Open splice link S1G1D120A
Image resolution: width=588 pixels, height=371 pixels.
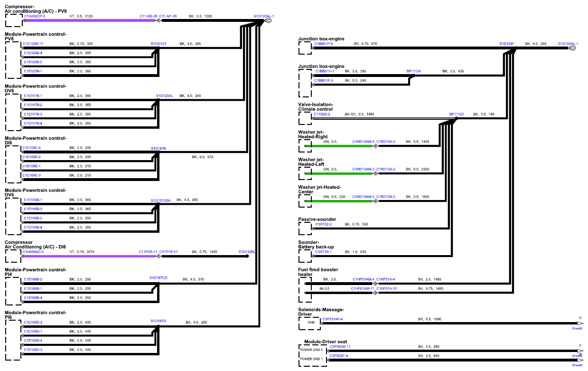tap(161, 200)
